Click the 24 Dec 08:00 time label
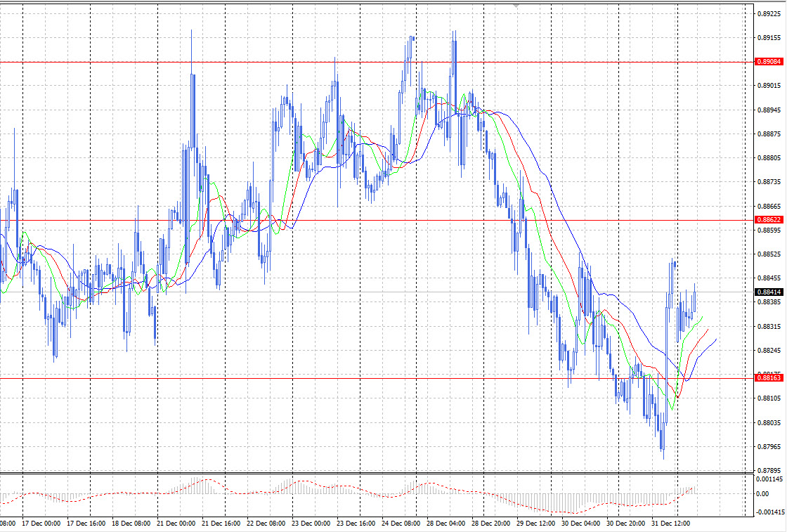 [401, 524]
